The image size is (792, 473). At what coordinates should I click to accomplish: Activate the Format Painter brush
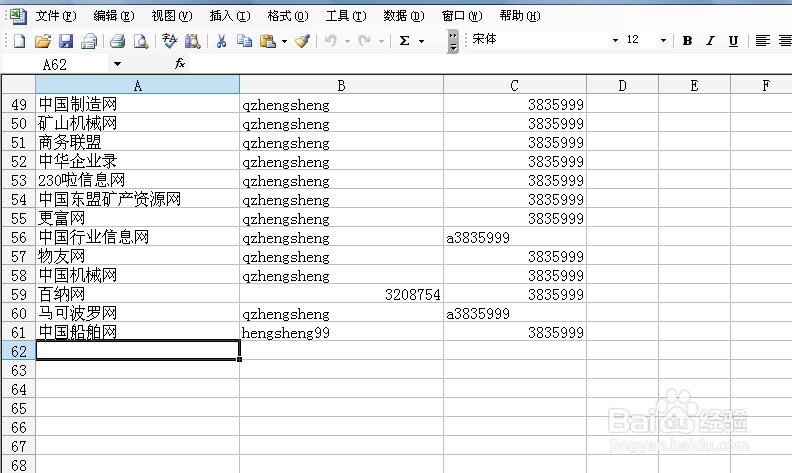[x=302, y=40]
